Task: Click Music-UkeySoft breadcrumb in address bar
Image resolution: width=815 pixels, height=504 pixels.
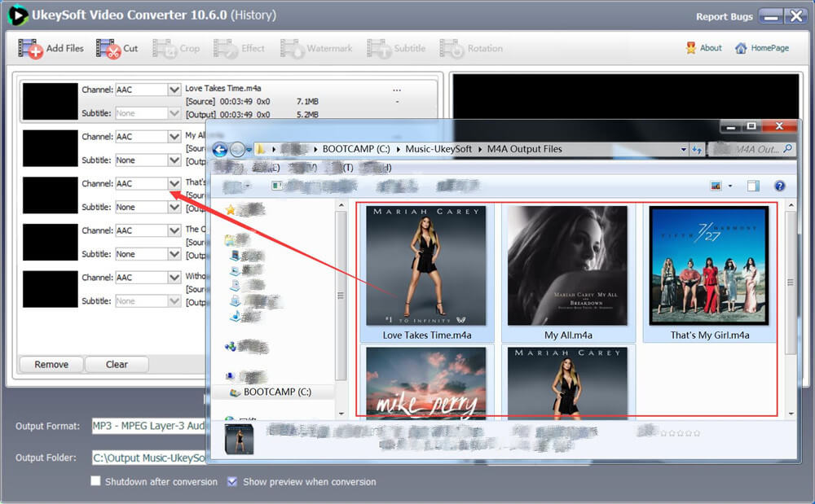Action: point(440,149)
